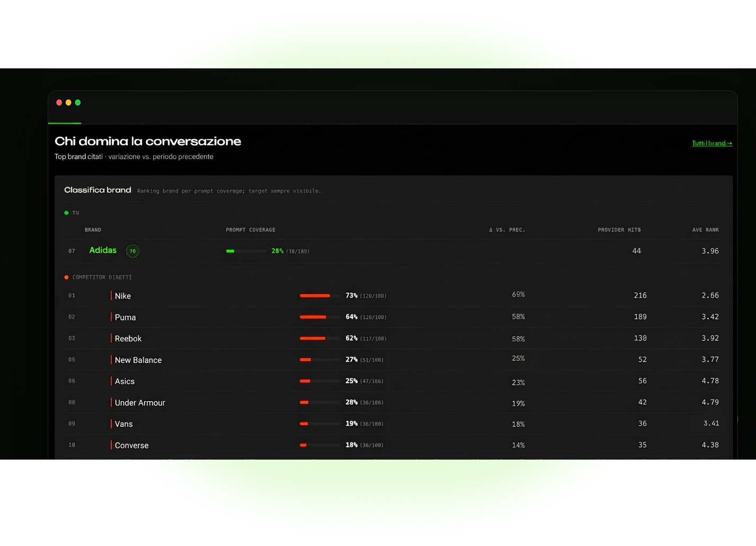Pick Vans from the competitor list
This screenshot has width=756, height=546.
(x=123, y=424)
